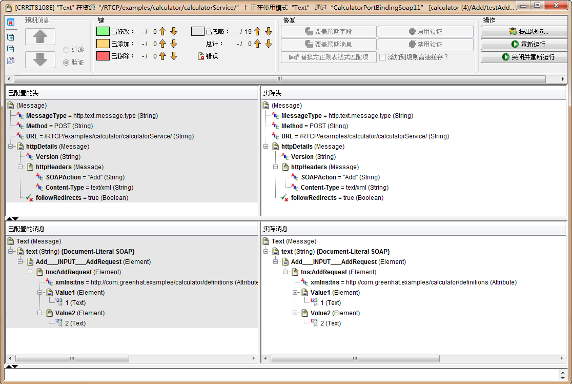Click the left body pane horizontal scrollbar
Screen dimensions: 572x384
72,359
